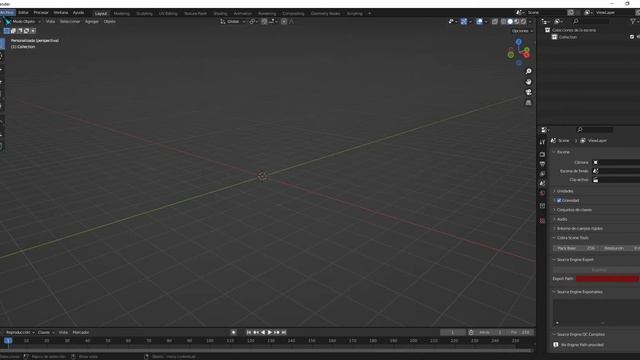
Task: Open the snapping options dropdown
Action: (273, 22)
